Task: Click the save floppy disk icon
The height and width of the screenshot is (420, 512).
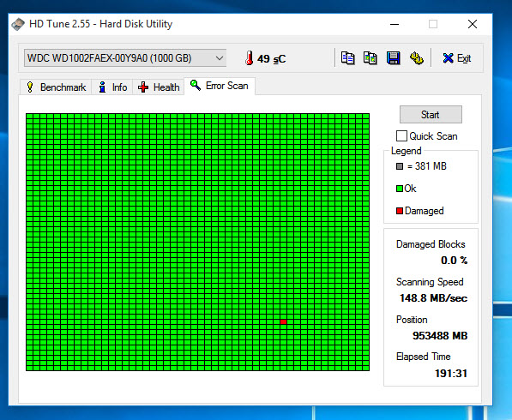Action: [393, 58]
